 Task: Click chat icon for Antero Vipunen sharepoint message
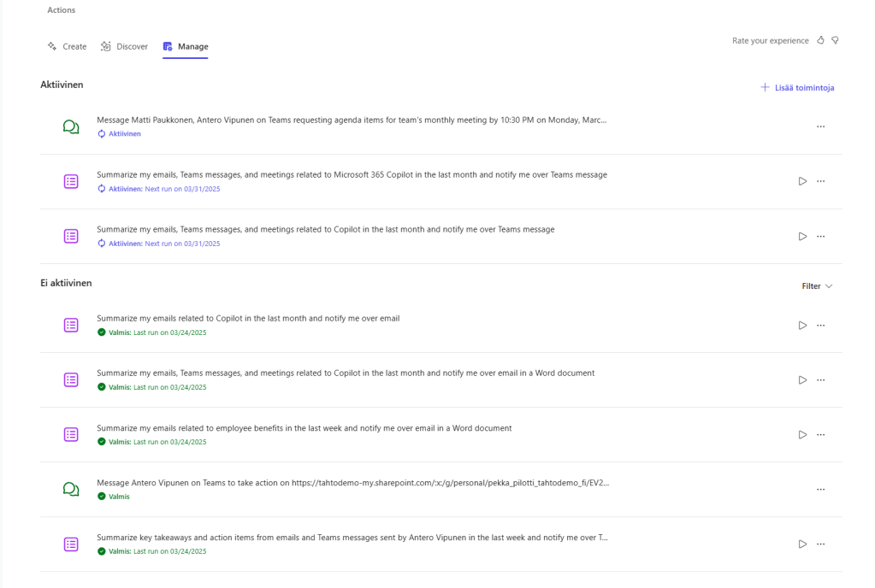tap(71, 489)
